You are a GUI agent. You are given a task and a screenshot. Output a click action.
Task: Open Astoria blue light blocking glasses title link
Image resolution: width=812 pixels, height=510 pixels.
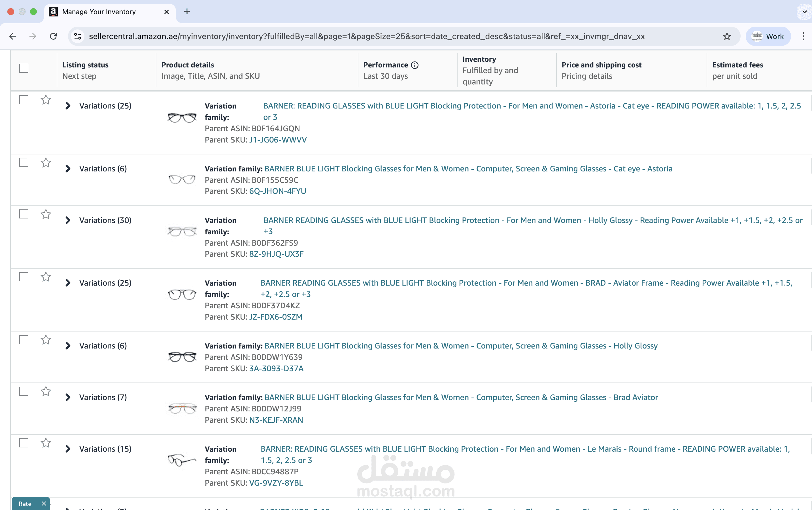[x=468, y=169]
